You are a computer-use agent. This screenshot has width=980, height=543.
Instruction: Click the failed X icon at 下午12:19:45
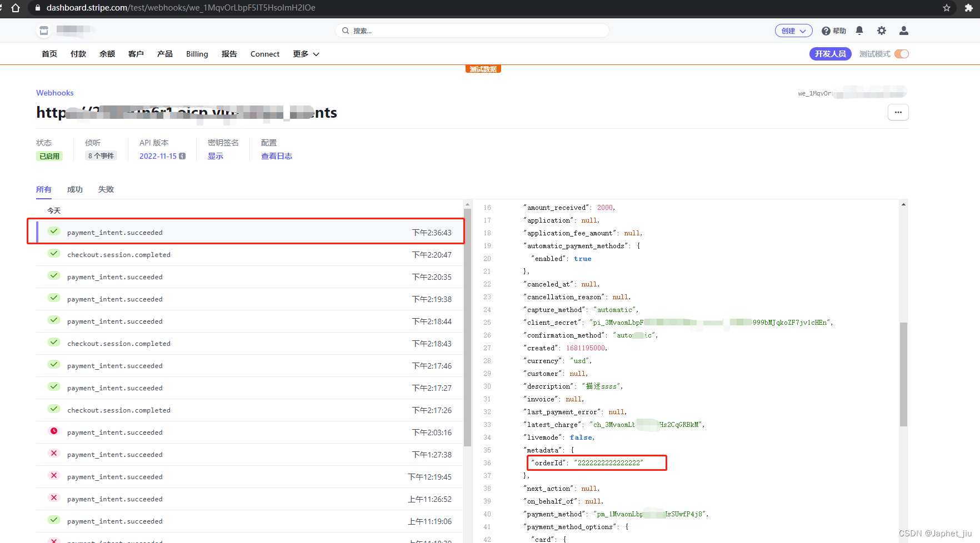pyautogui.click(x=54, y=475)
